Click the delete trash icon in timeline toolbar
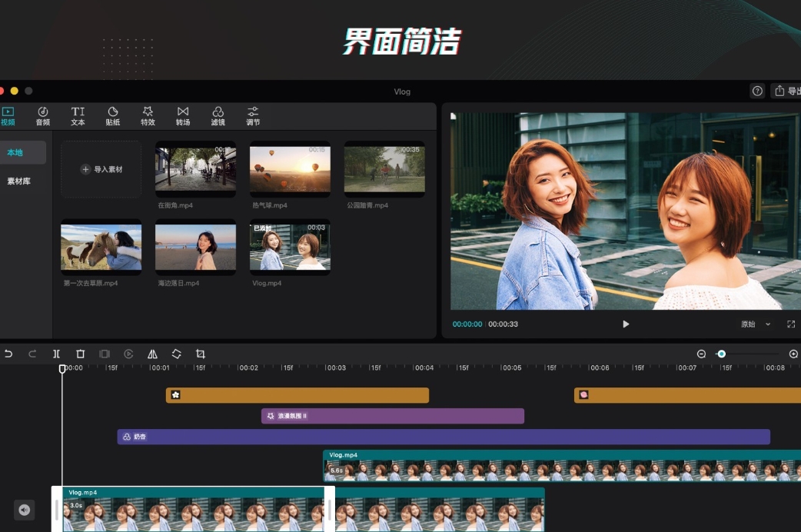 81,354
